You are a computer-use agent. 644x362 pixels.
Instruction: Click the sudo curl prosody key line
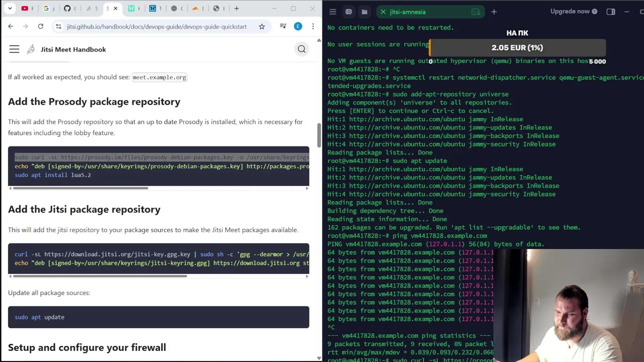tap(162, 157)
